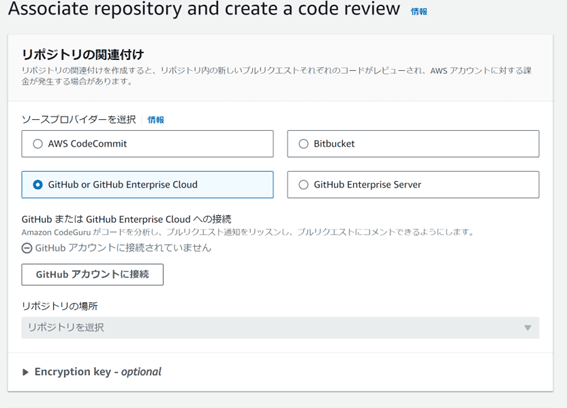Click the not-connected status icon for GitHub
The height and width of the screenshot is (408, 567).
coord(27,248)
